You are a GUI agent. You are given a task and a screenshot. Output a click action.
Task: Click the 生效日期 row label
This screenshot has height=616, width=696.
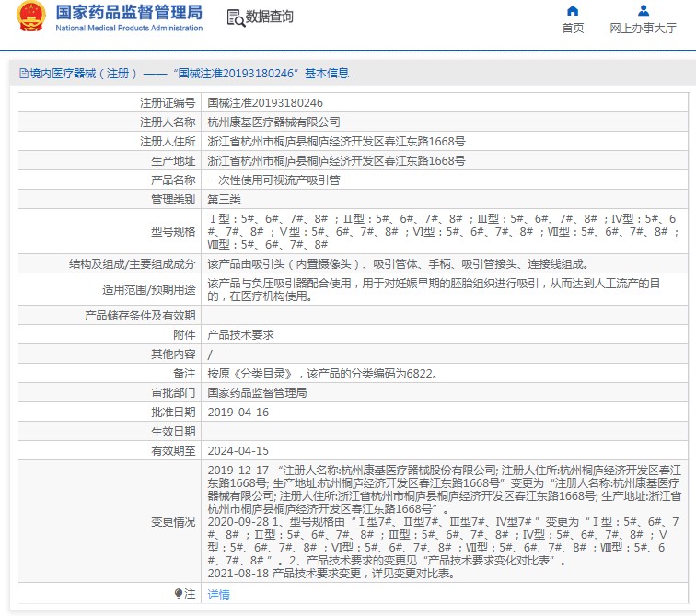[173, 431]
